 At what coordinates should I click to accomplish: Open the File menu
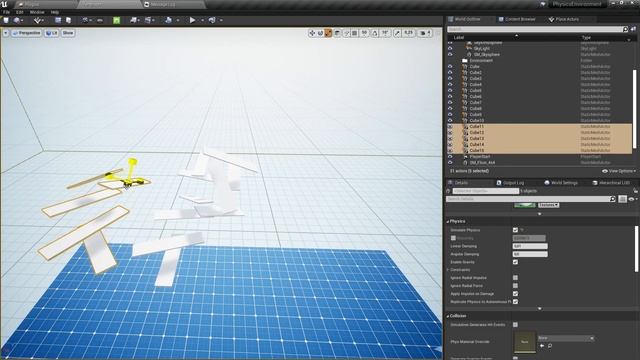[6, 12]
